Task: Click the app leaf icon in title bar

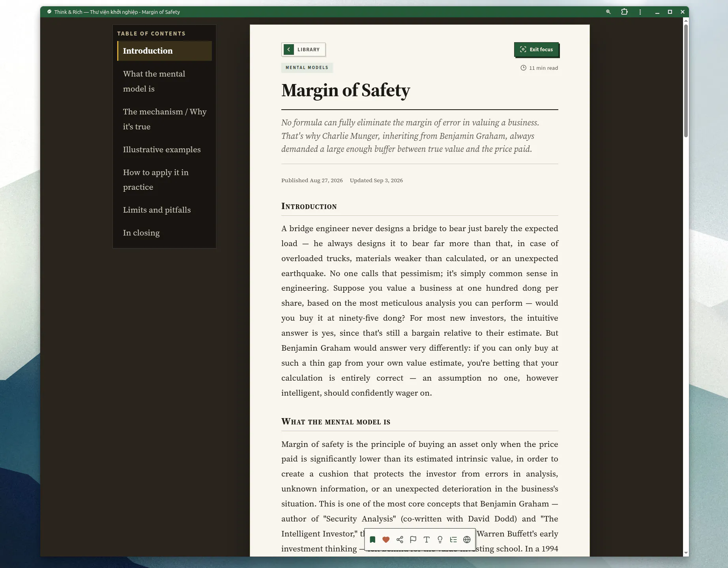Action: 49,12
